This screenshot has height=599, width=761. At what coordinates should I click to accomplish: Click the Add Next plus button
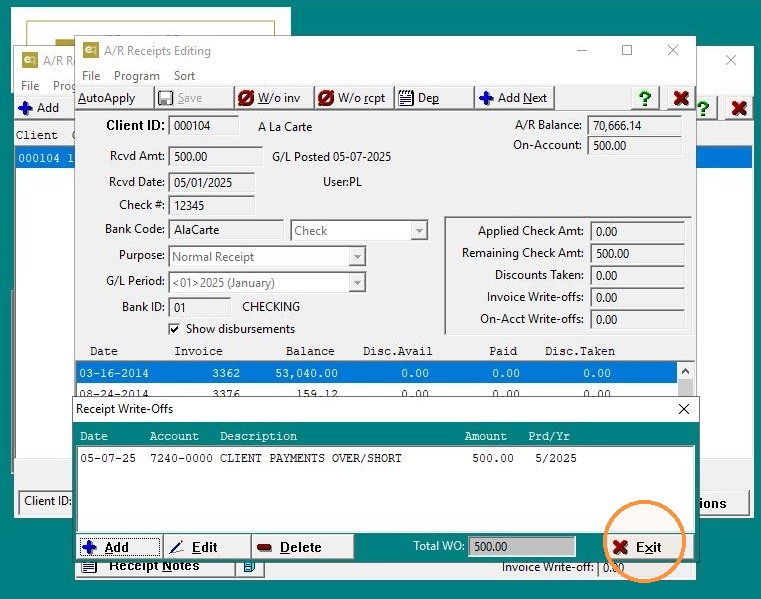tap(514, 98)
